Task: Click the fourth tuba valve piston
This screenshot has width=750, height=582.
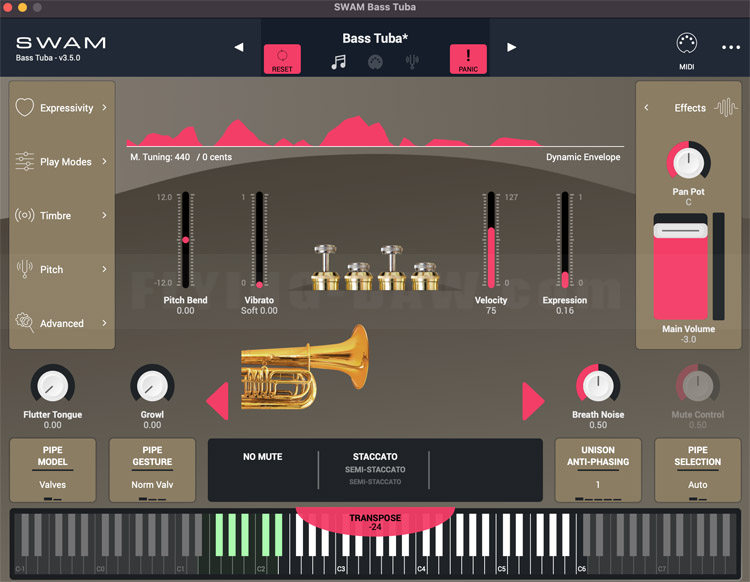Action: [425, 276]
